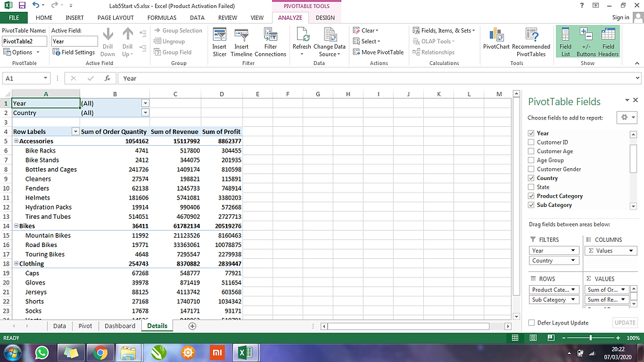Open the Country filter dropdown in cell B2

tap(145, 113)
